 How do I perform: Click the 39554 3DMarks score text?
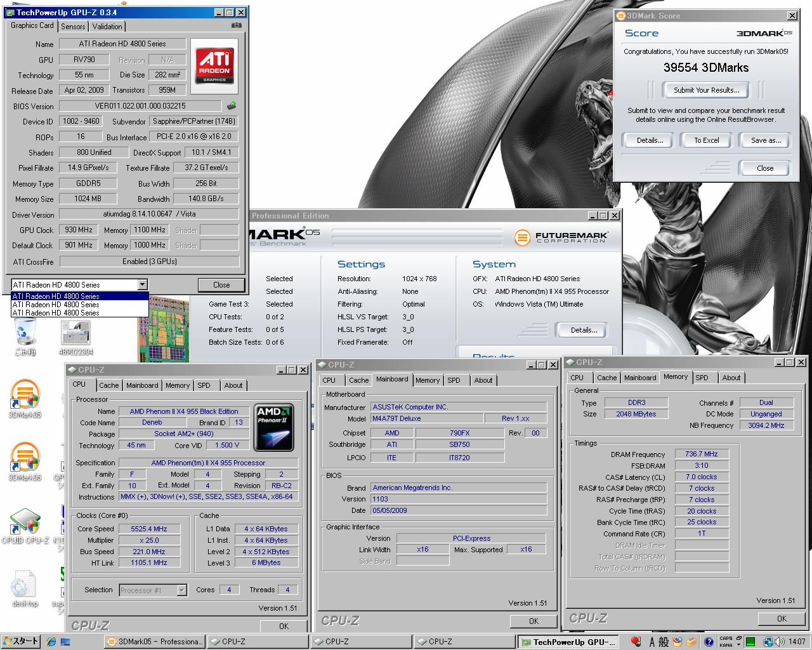click(x=706, y=67)
